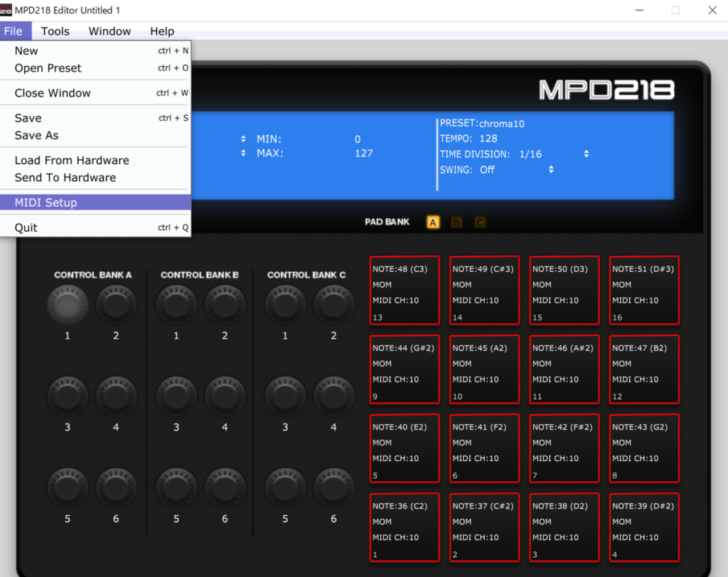728x577 pixels.
Task: Select knob 4 in Control Bank C
Action: pyautogui.click(x=334, y=397)
